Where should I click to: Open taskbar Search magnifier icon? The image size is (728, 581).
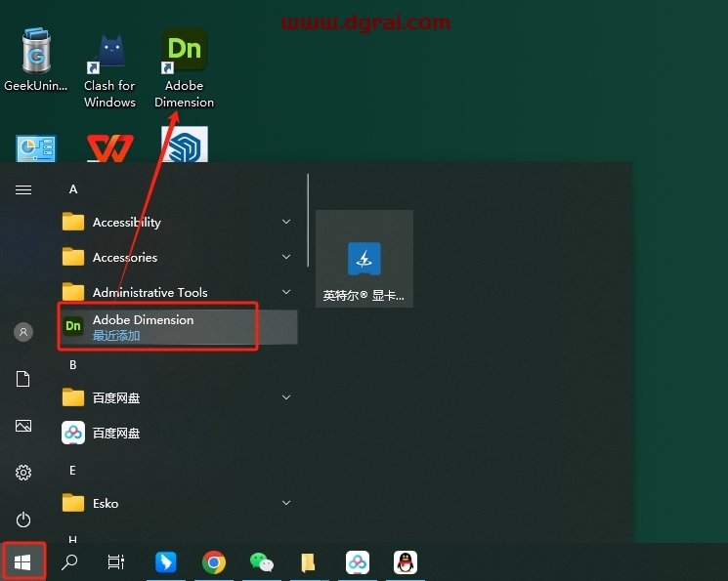tap(69, 562)
